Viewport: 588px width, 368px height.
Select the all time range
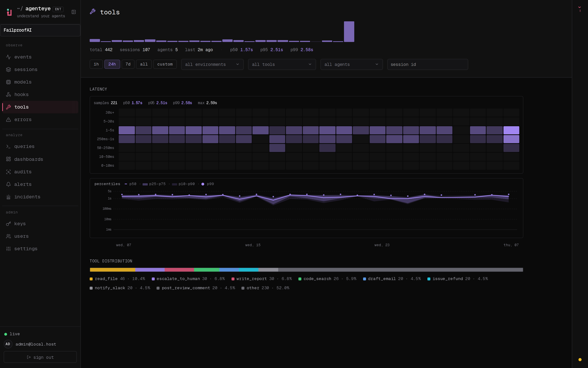point(144,64)
